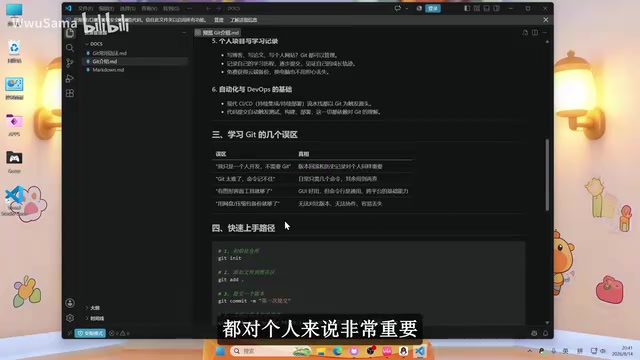Open the Extensions view

tap(70, 93)
